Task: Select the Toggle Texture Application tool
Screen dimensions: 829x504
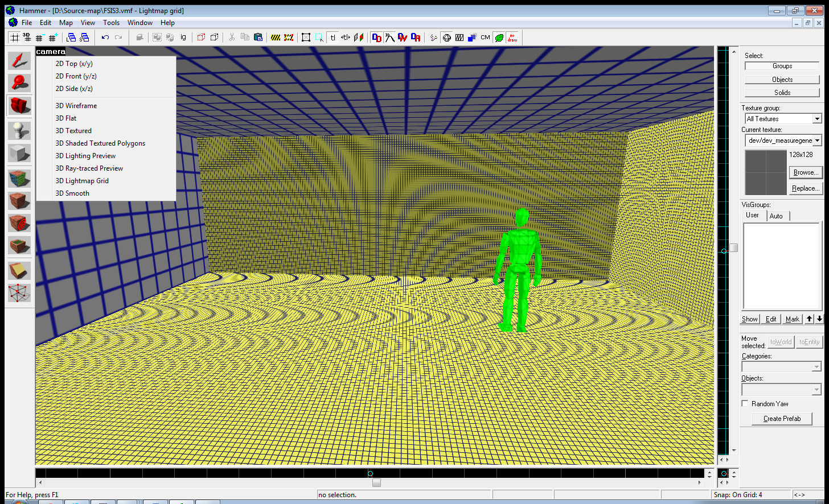Action: [x=19, y=177]
